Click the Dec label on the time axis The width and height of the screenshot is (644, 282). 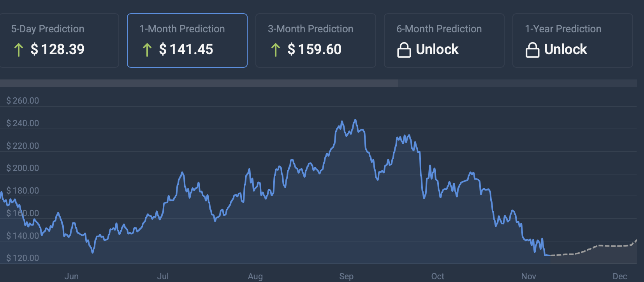point(619,276)
